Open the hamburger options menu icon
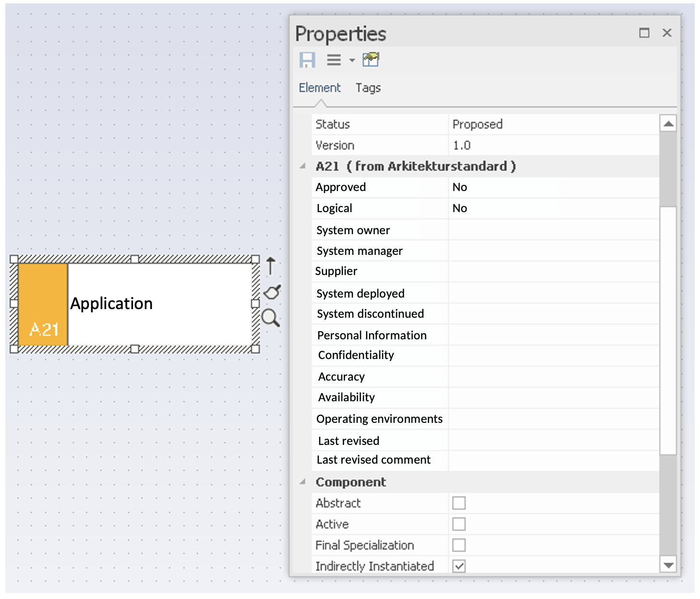This screenshot has height=599, width=700. coord(334,60)
